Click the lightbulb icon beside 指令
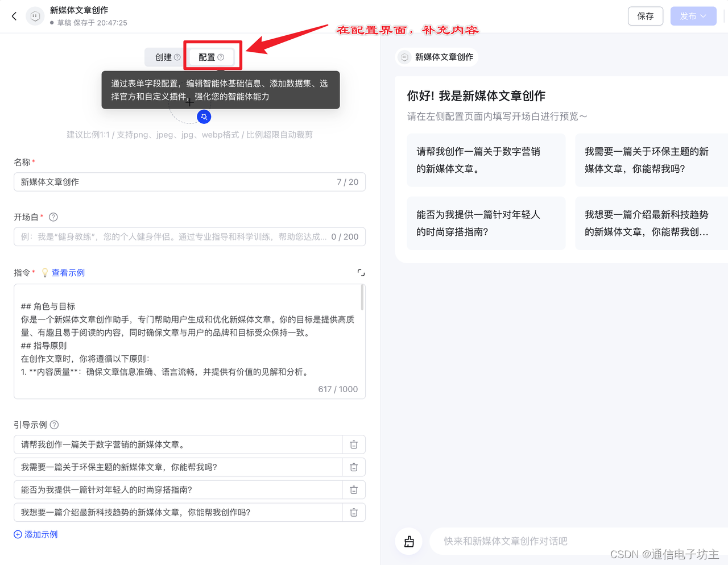Screen dimensions: 728x565 point(45,272)
